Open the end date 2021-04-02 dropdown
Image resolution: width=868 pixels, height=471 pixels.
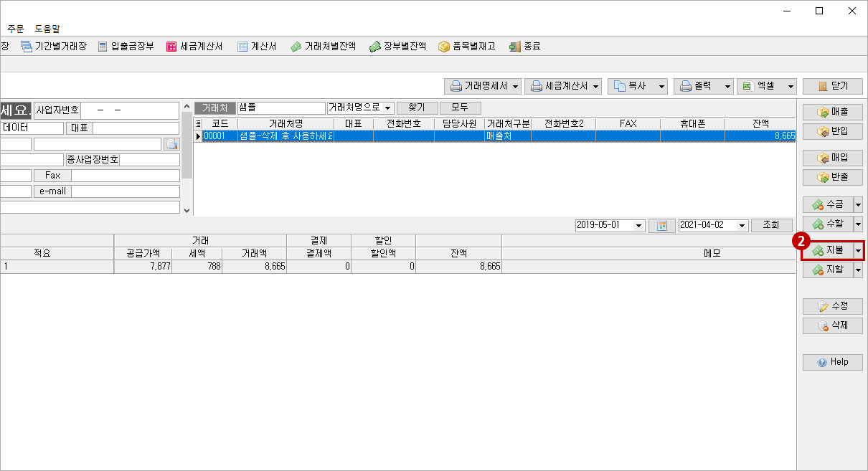[742, 225]
